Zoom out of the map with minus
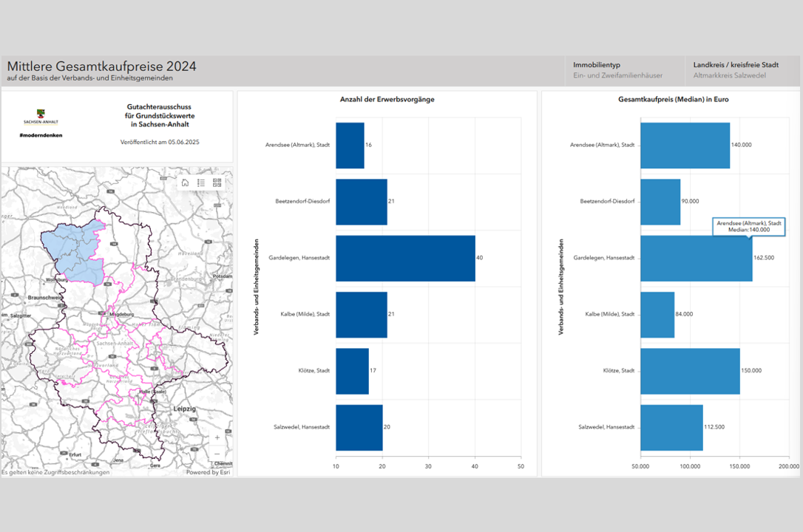The height and width of the screenshot is (532, 803). (x=217, y=454)
